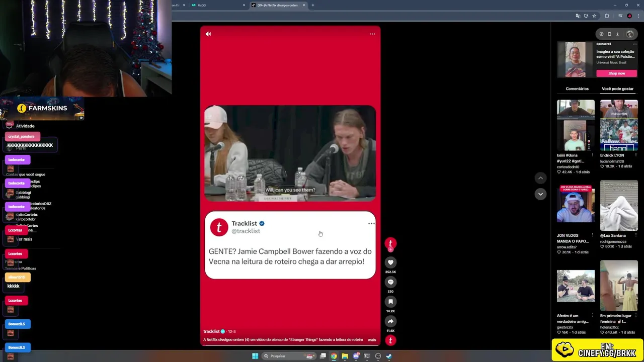The width and height of the screenshot is (644, 362).
Task: Open Discord from the taskbar
Action: pos(356,356)
